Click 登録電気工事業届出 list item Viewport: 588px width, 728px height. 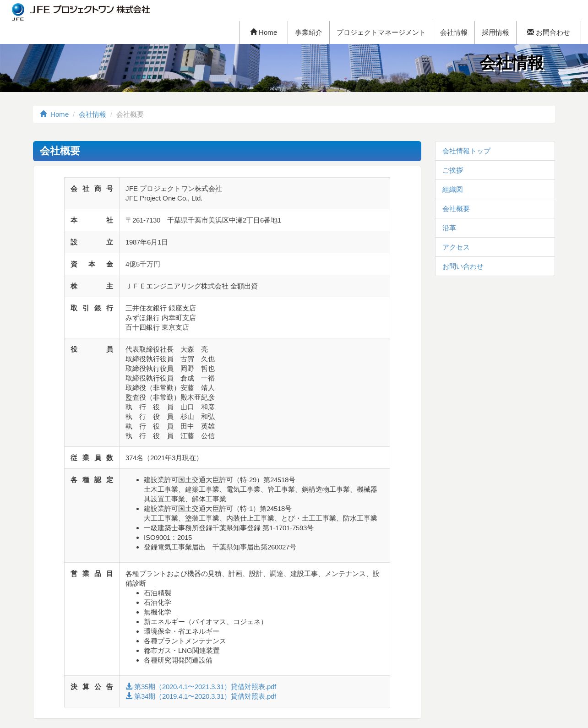220,547
